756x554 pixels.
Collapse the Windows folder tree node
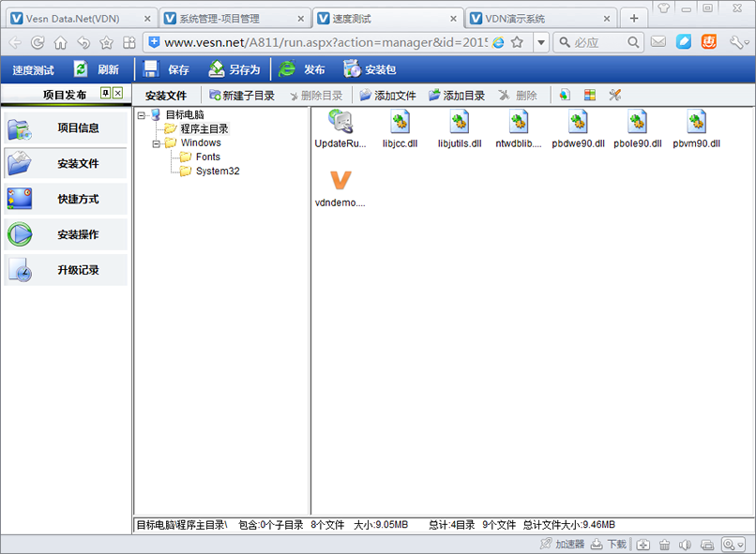157,143
